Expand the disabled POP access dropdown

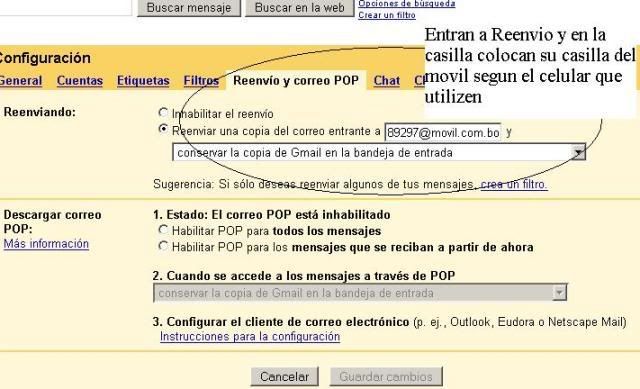(360, 293)
